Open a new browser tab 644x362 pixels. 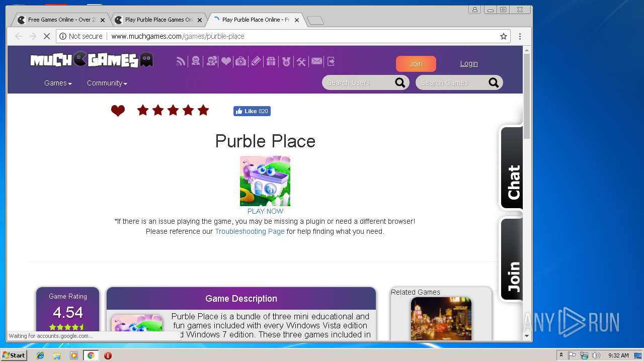click(x=315, y=20)
